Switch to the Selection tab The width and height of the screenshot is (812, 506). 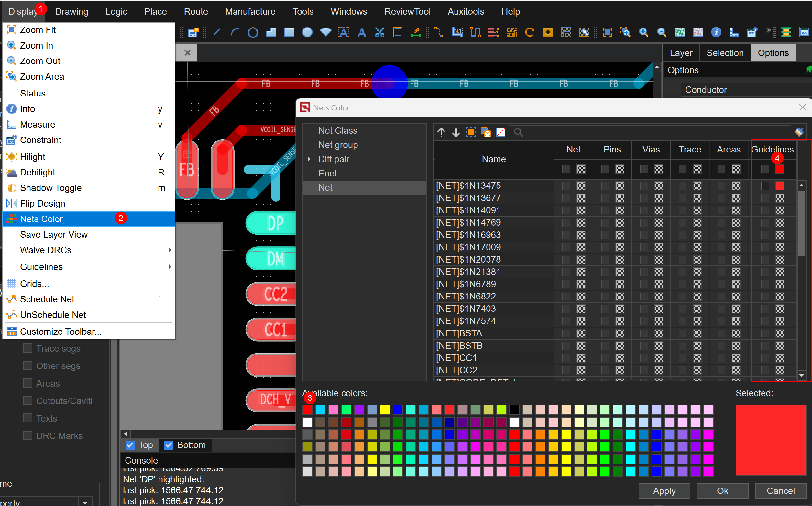pos(724,53)
